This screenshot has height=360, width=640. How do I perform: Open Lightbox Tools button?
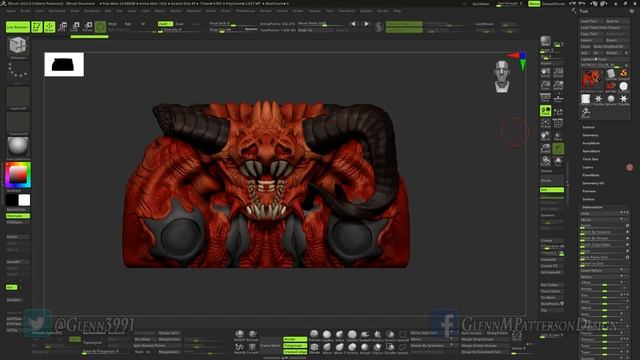pos(604,59)
